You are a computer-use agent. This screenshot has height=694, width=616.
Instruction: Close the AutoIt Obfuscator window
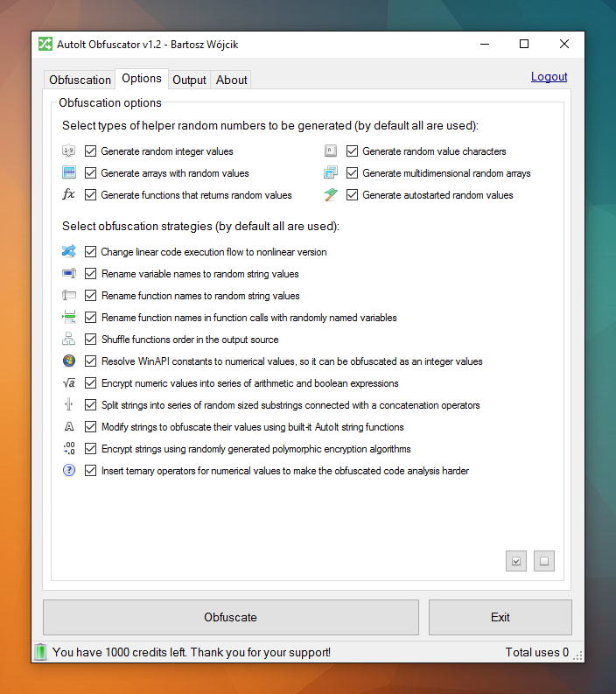(563, 45)
